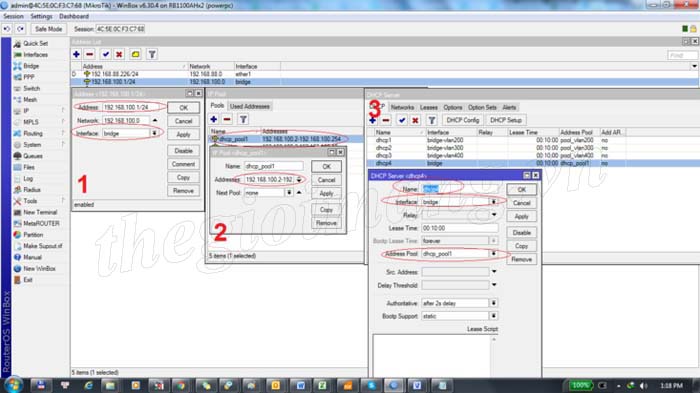Open Interface dropdown in DHCP Server dialog
The height and width of the screenshot is (393, 700).
[x=494, y=202]
